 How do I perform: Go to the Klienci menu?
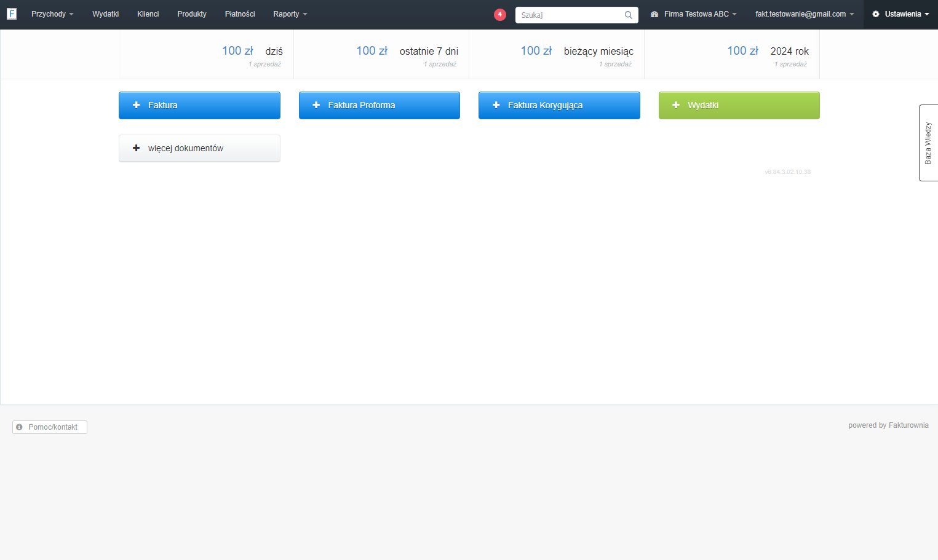coord(148,14)
